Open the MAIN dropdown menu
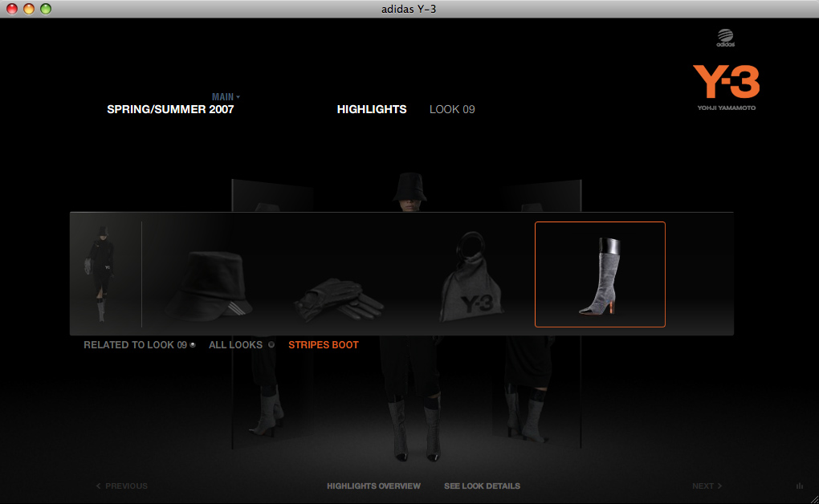This screenshot has width=819, height=504. coord(226,97)
